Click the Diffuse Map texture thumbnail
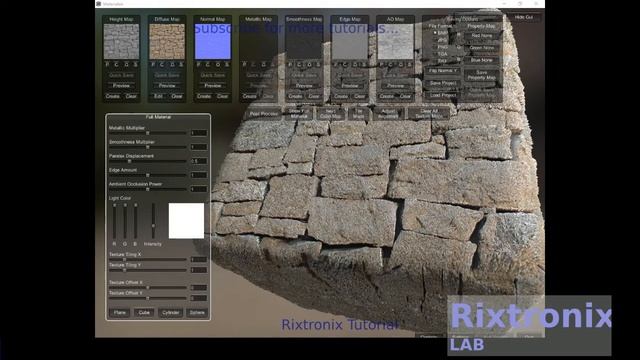640x360 pixels. [x=167, y=41]
